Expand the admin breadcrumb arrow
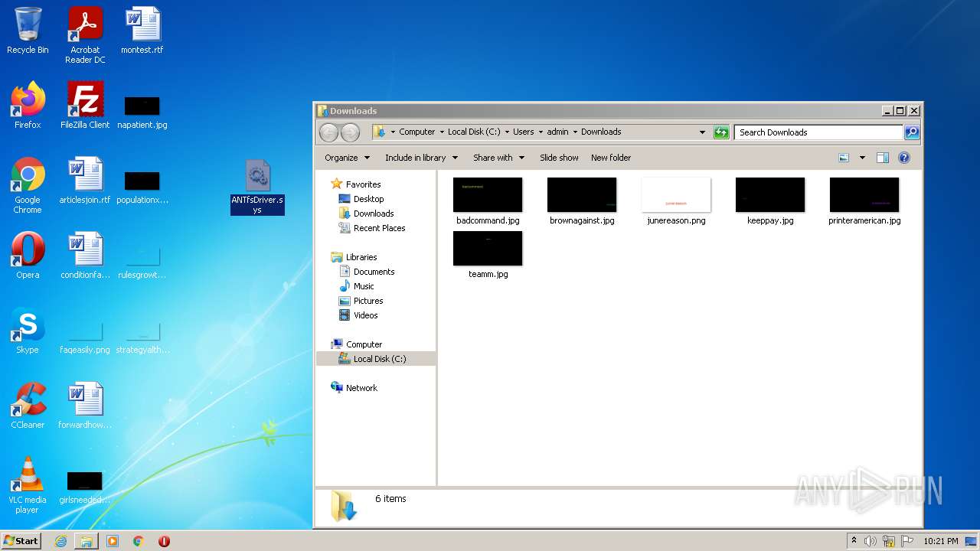The image size is (980, 551). tap(575, 132)
